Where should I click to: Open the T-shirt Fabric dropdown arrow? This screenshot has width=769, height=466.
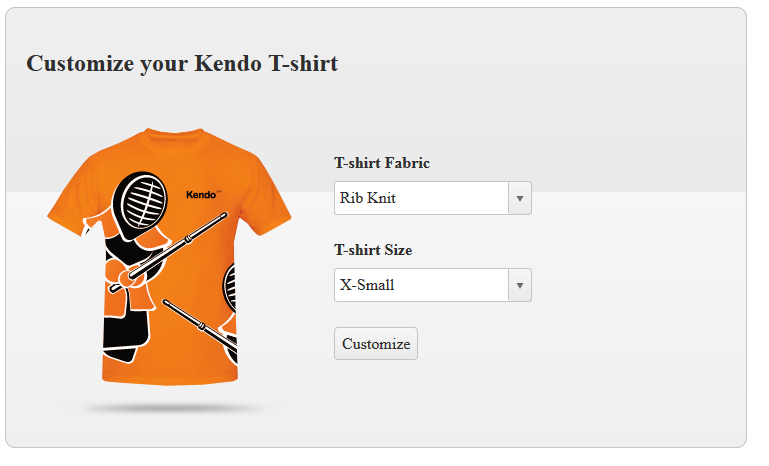click(519, 198)
